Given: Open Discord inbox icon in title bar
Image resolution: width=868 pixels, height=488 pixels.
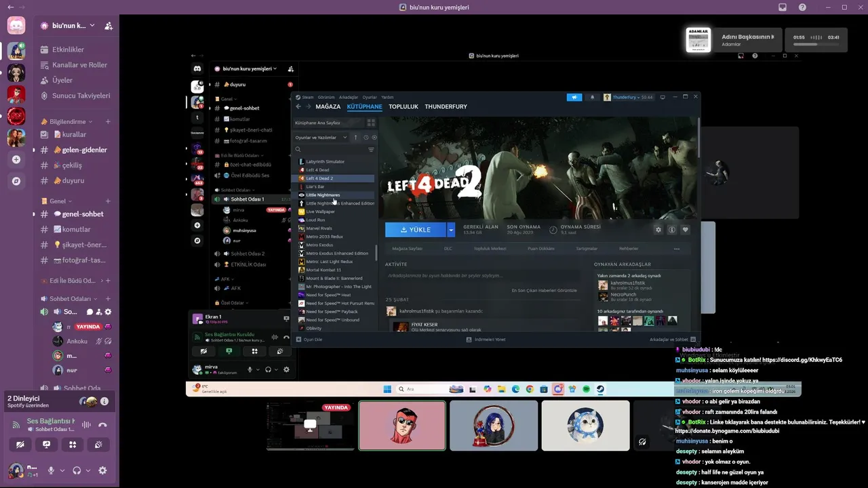Looking at the screenshot, I should point(783,7).
